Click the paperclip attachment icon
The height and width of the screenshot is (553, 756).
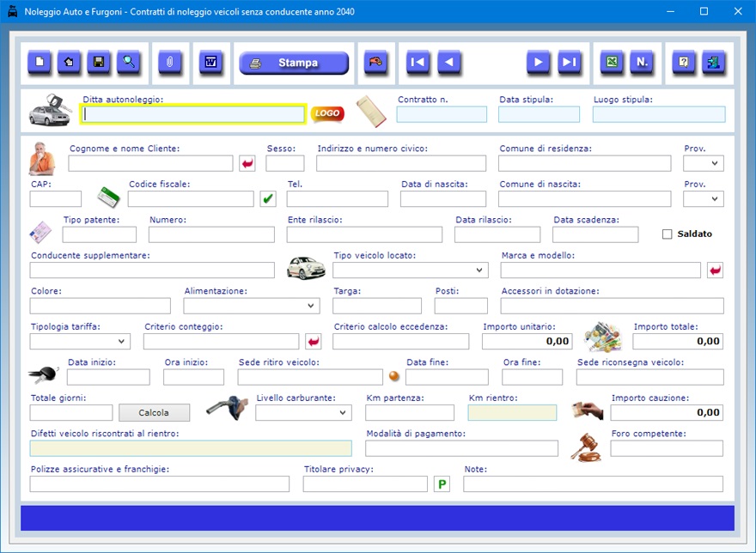pos(170,63)
